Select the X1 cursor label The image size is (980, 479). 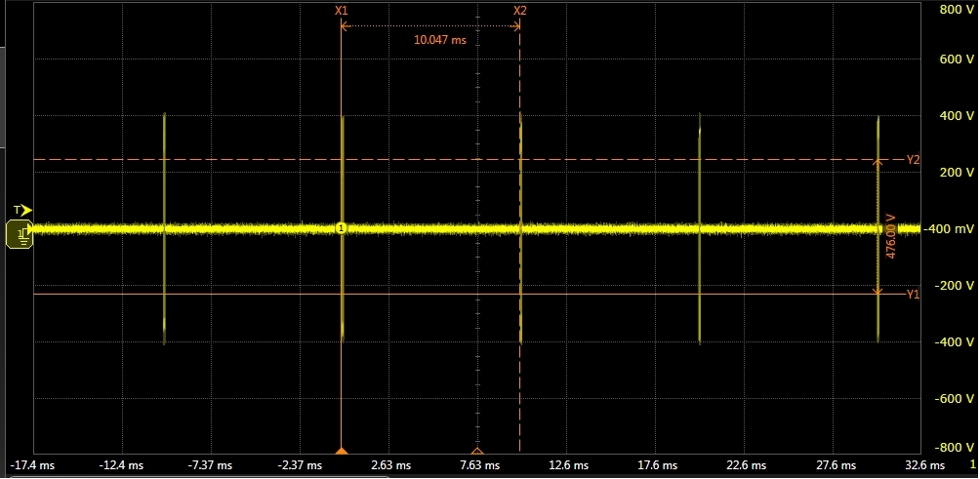click(x=341, y=10)
